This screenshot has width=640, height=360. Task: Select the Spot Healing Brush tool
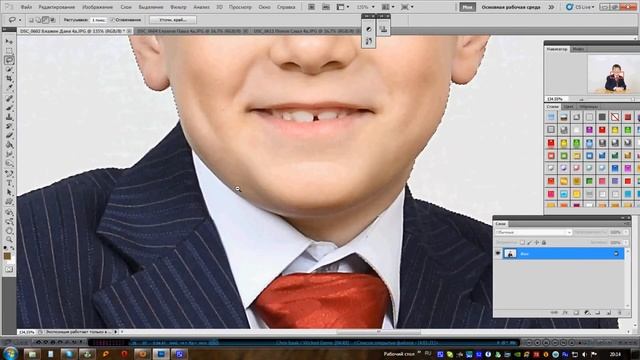click(x=9, y=99)
